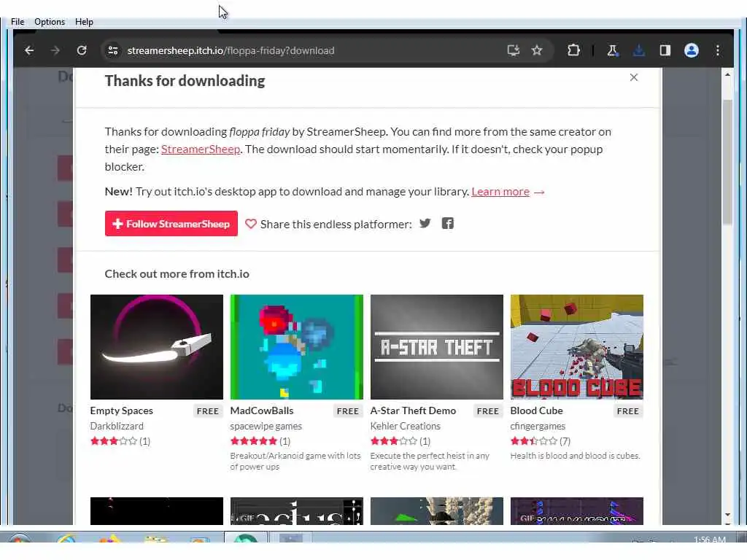Open the MadCowBalls game title

(x=262, y=411)
